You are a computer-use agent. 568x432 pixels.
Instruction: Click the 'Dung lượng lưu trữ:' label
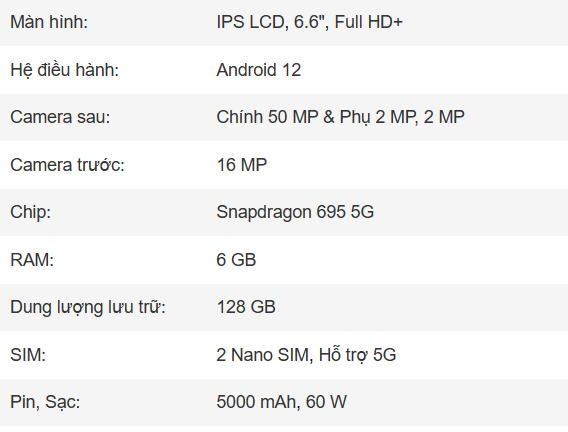88,307
